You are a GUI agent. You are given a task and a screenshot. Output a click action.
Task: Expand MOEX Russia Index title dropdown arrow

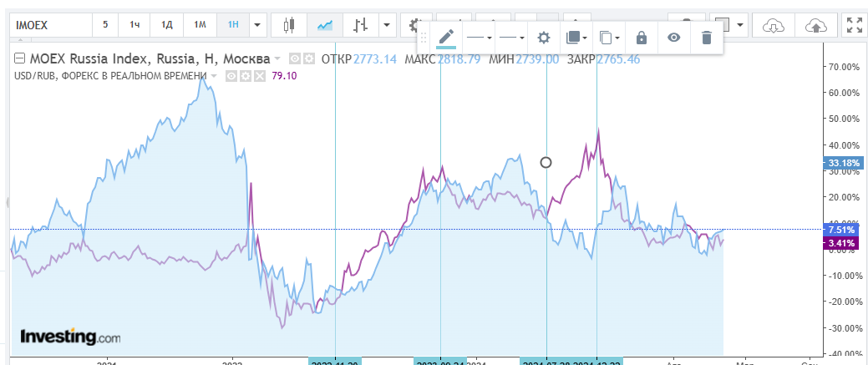click(278, 58)
